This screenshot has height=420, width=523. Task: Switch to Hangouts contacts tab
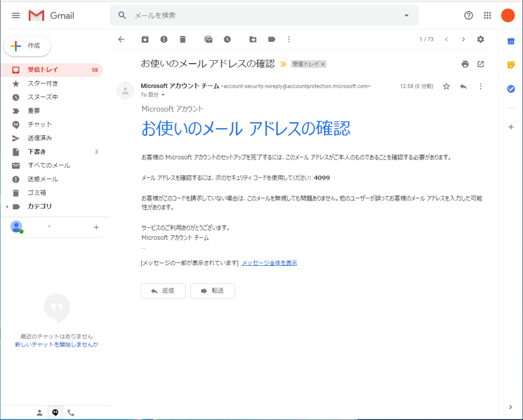(39, 413)
